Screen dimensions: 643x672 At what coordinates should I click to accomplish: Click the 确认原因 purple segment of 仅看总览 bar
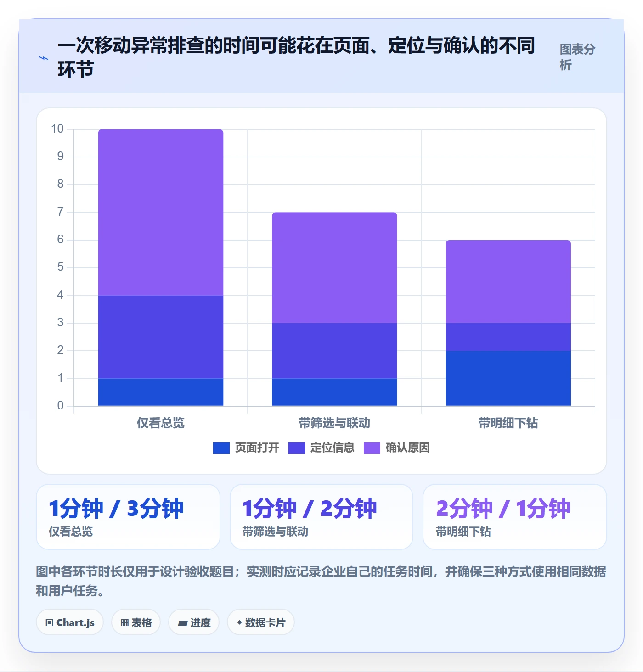pos(161,213)
